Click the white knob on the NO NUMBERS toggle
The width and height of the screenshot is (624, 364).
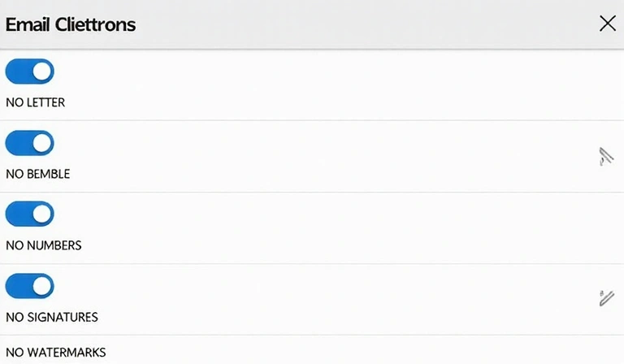point(42,214)
